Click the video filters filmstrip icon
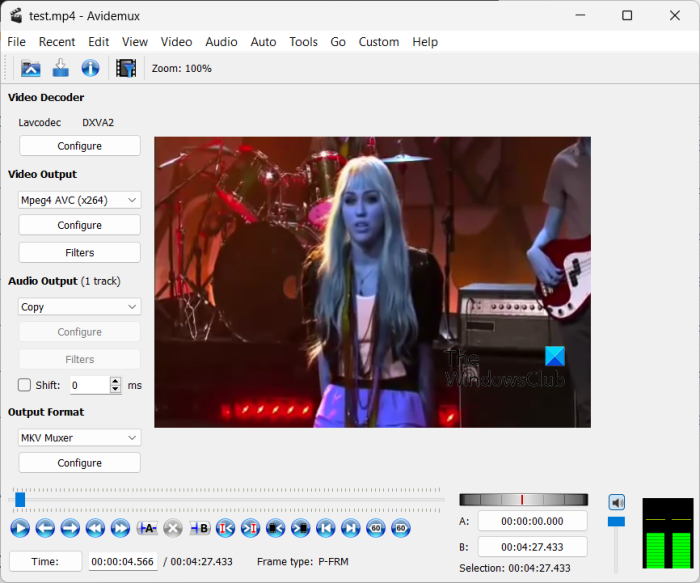700x583 pixels. pos(126,68)
